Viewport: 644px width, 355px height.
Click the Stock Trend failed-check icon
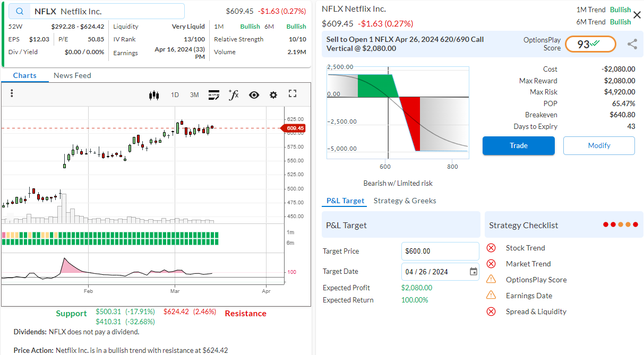tap(491, 248)
